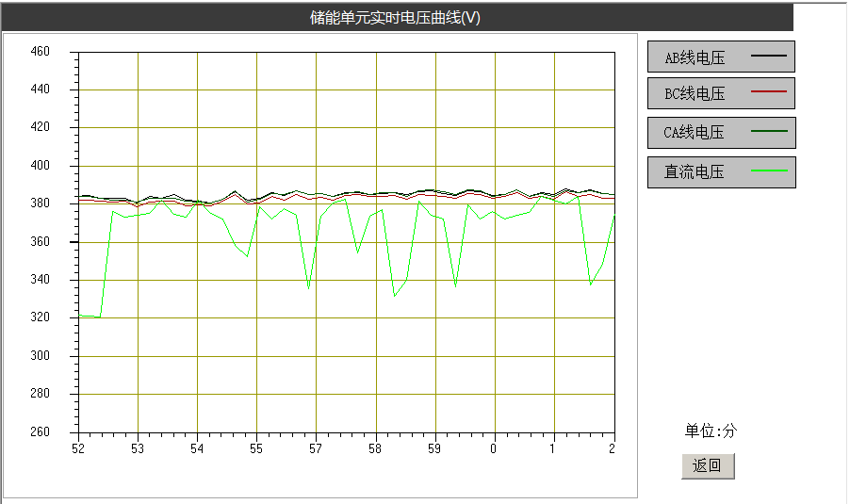Click the 52 minute mark on time axis
850x504 pixels.
point(78,449)
